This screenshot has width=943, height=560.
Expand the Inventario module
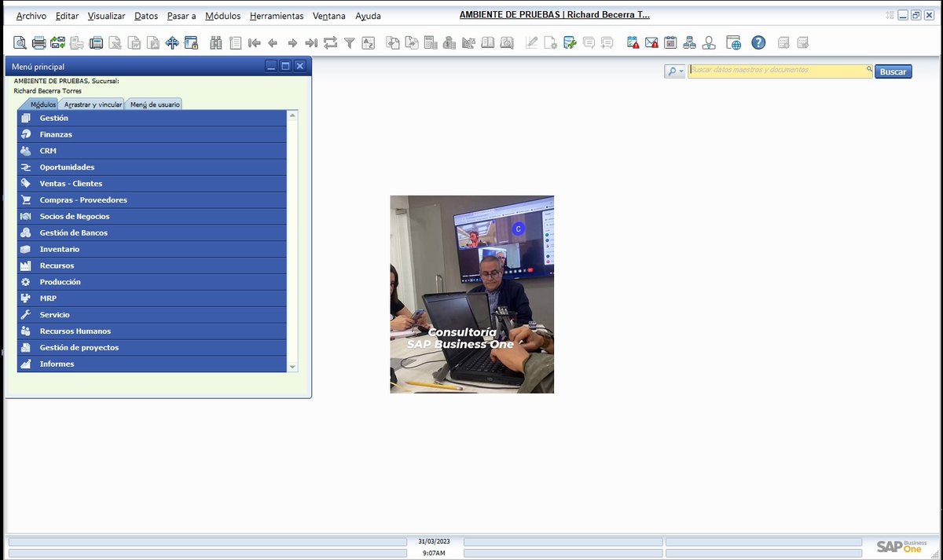(152, 249)
